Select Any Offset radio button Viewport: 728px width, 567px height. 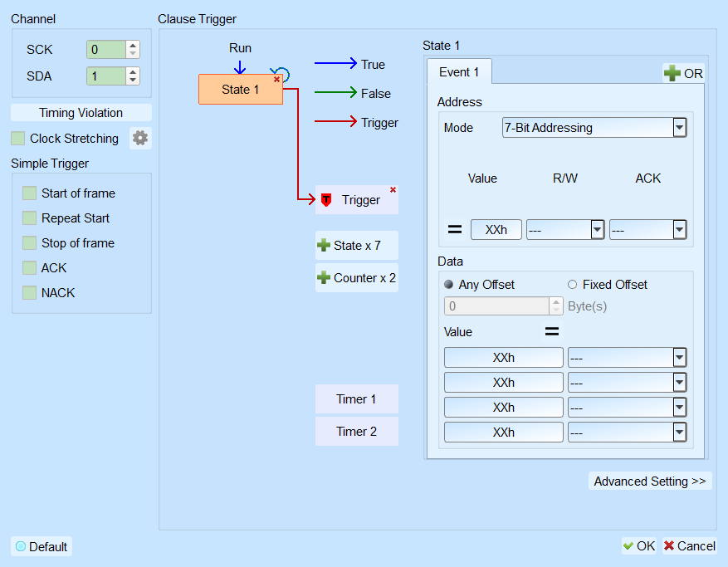(x=448, y=284)
